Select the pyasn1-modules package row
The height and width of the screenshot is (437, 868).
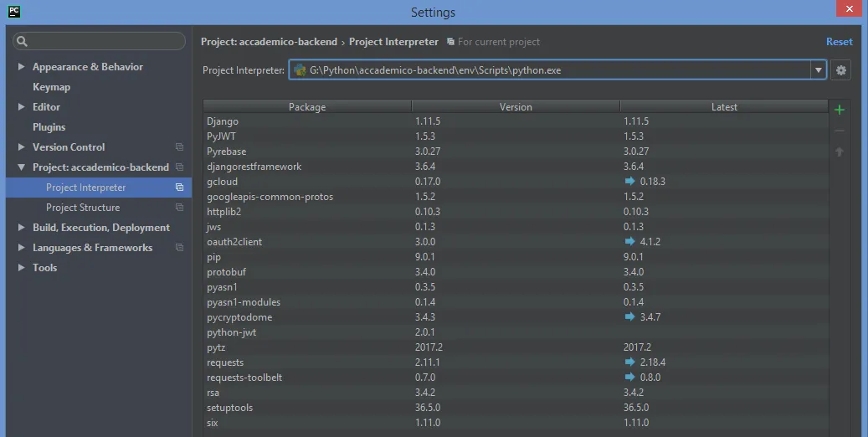pyautogui.click(x=516, y=302)
